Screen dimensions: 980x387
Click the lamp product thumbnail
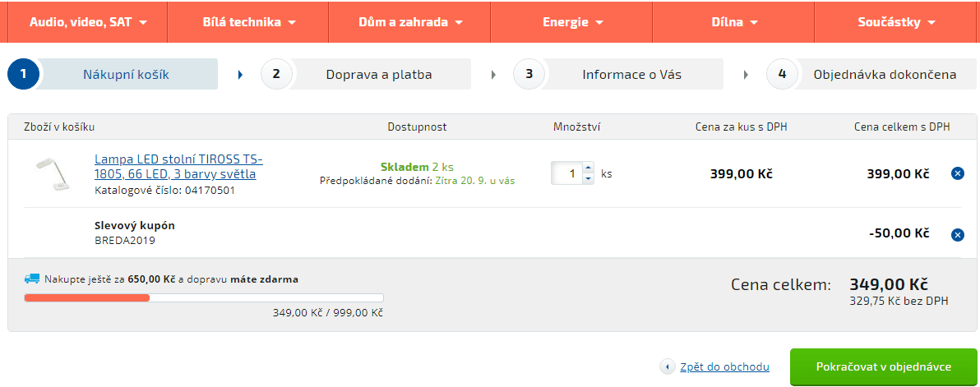click(x=51, y=174)
